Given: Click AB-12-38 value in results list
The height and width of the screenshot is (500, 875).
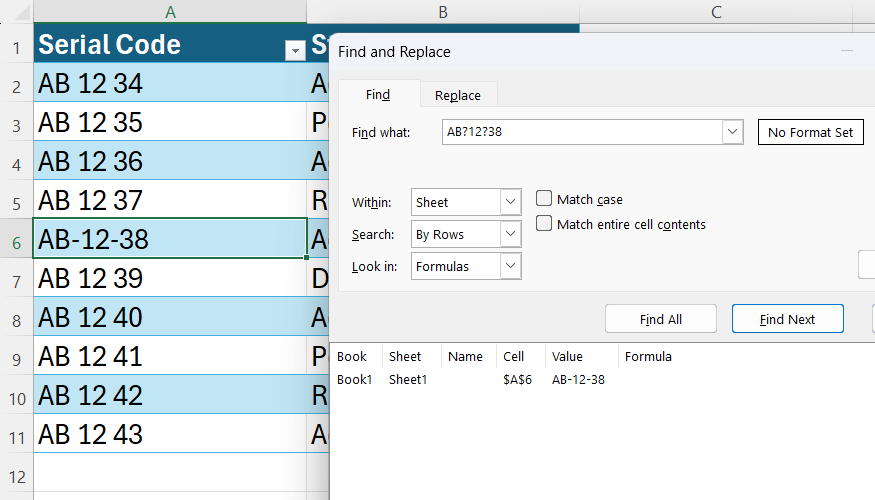Looking at the screenshot, I should coord(578,379).
